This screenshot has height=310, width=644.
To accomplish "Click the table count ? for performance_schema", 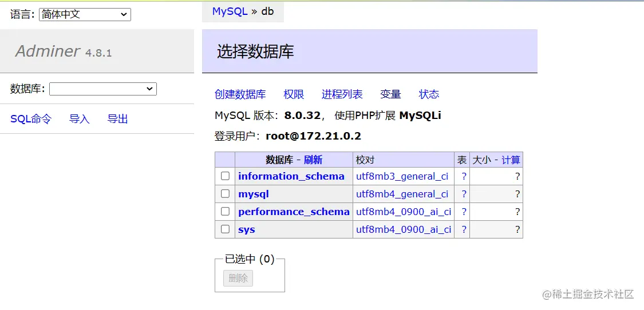I will point(464,212).
